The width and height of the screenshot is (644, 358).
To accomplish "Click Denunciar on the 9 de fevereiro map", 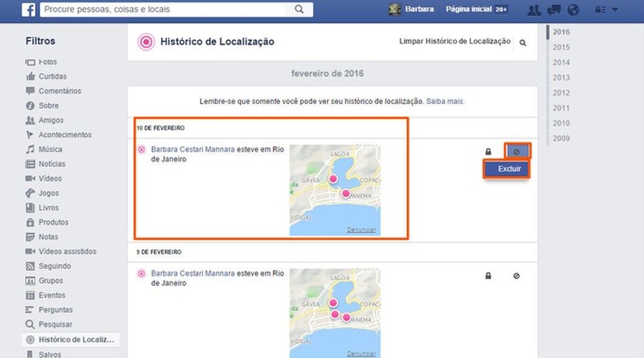I will coord(361,353).
